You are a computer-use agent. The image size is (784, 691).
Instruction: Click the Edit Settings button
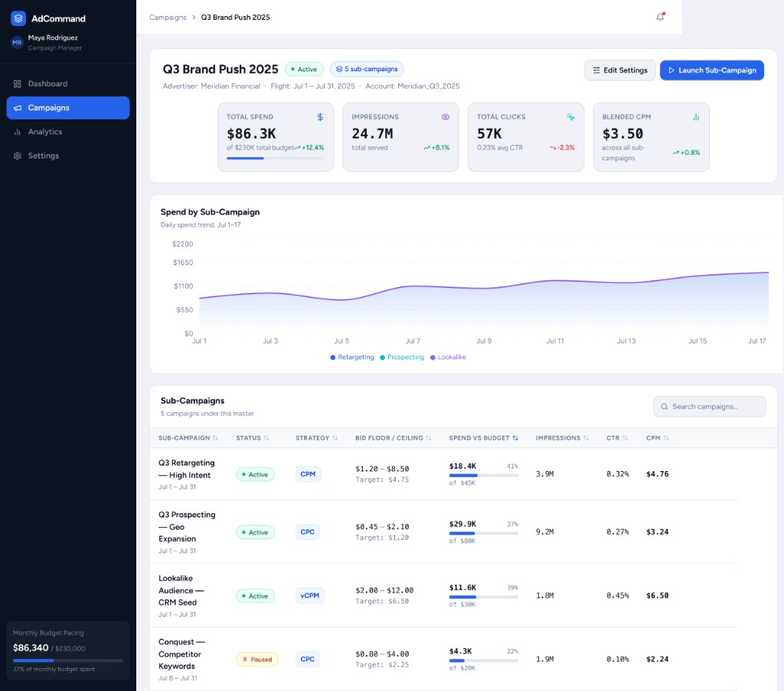(x=620, y=70)
